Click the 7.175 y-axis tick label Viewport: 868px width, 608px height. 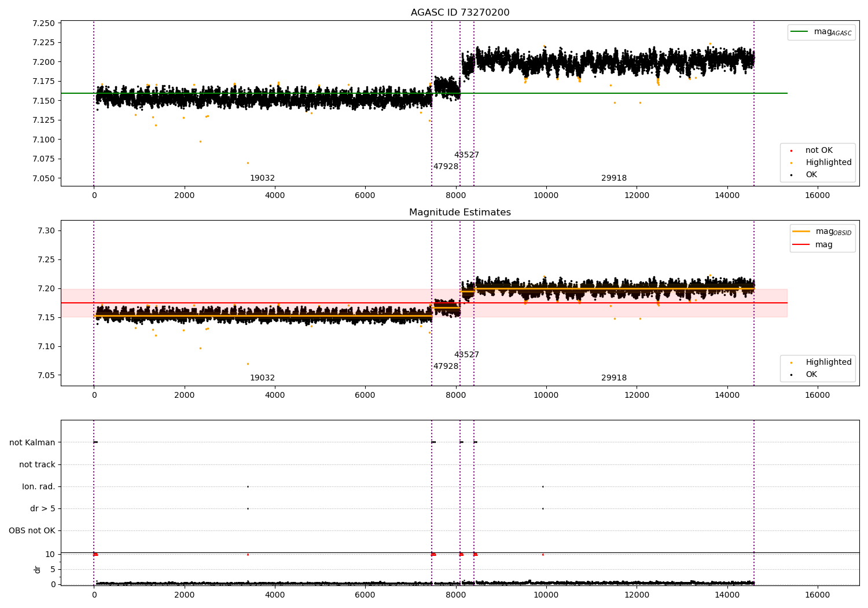click(x=44, y=81)
